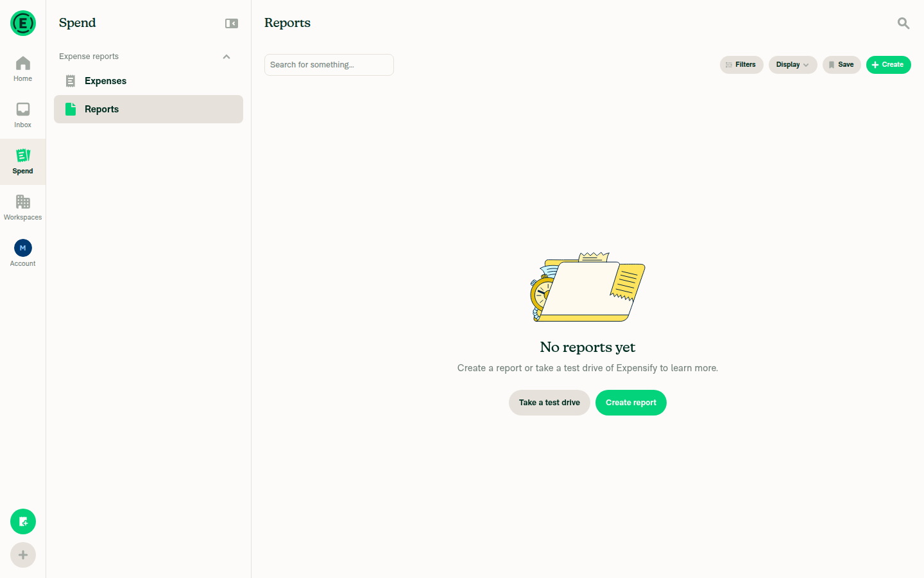Open the Filters panel

(x=742, y=65)
